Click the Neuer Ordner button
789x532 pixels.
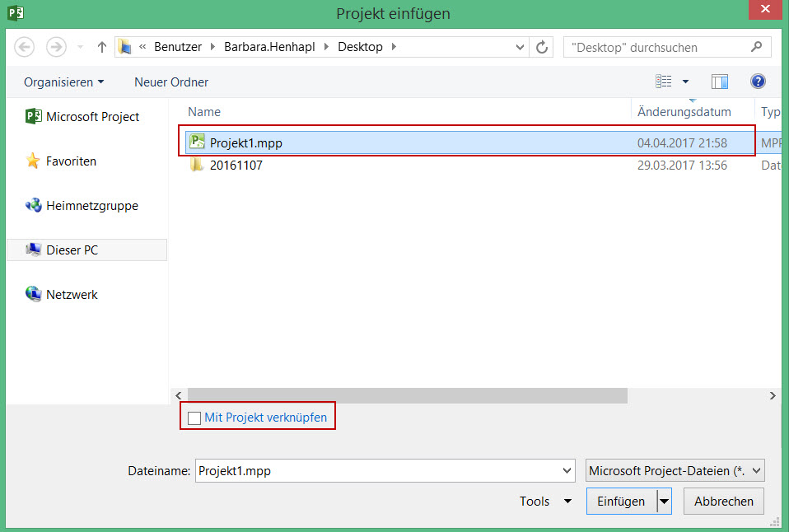pos(171,82)
